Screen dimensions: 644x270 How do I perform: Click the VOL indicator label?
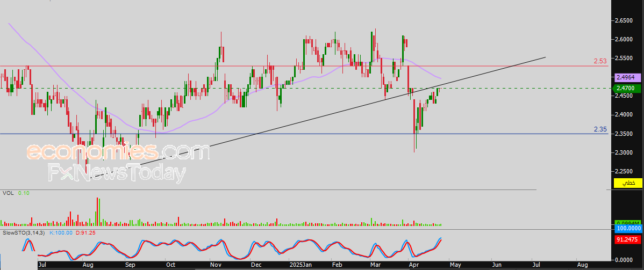(8, 193)
